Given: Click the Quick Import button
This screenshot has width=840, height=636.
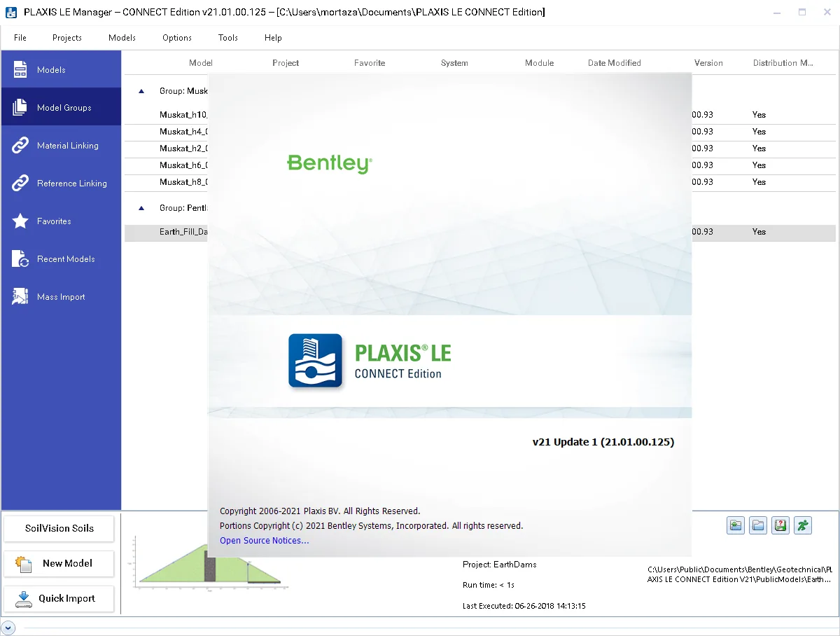Looking at the screenshot, I should 59,599.
